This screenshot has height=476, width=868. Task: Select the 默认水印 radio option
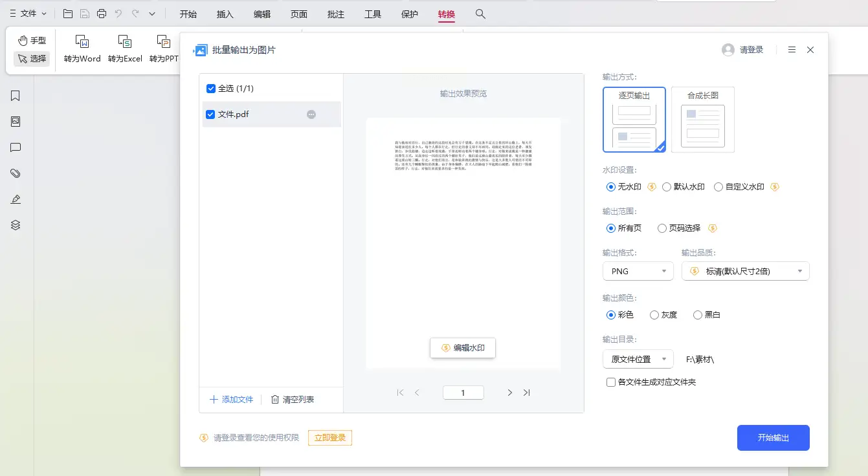coord(667,187)
